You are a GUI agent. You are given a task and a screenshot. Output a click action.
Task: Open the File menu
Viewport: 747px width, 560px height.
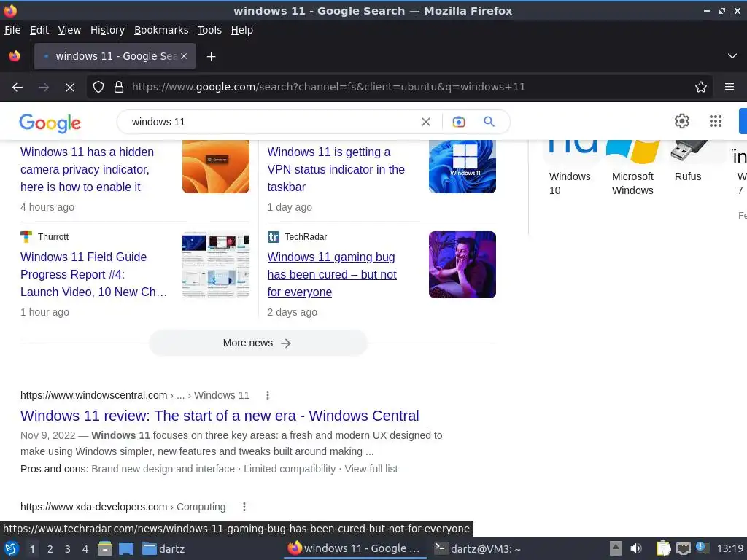pos(12,30)
